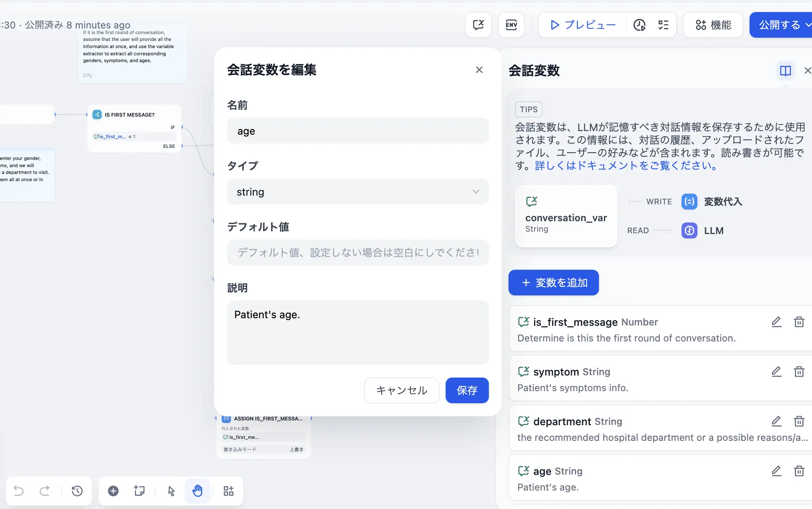Click the 公開済み 8 minutes ago status
This screenshot has height=509, width=812.
(78, 25)
